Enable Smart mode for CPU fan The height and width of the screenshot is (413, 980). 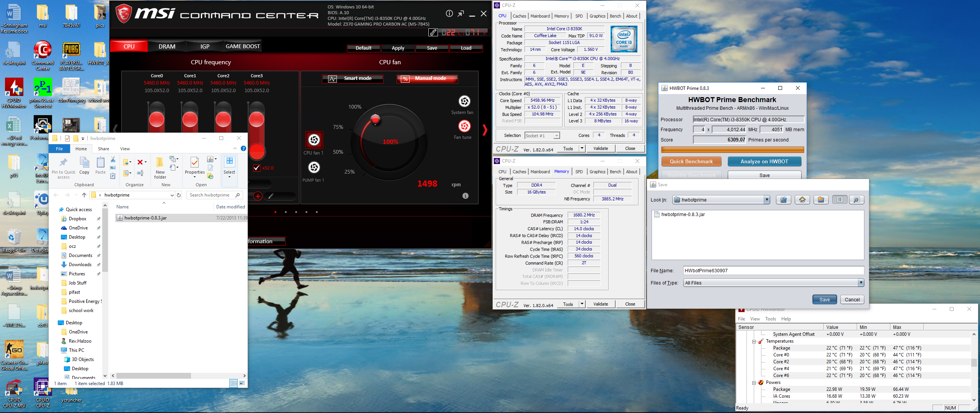[353, 78]
